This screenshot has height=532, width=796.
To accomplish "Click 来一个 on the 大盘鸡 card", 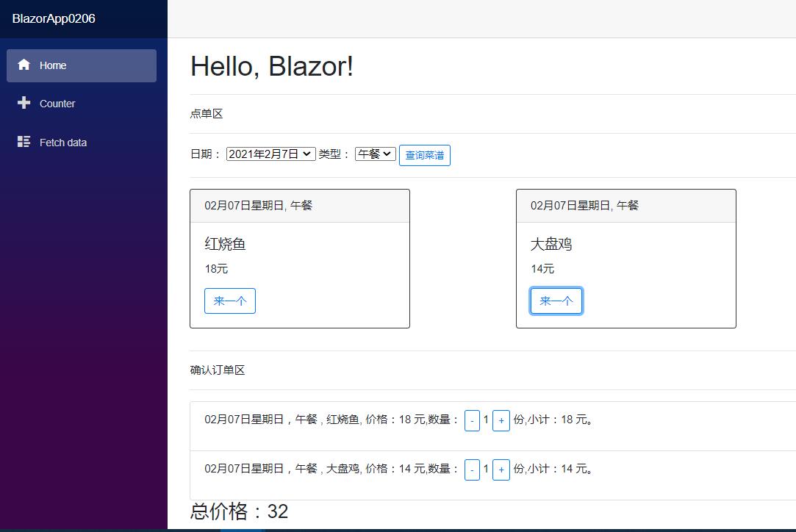I will (x=556, y=301).
